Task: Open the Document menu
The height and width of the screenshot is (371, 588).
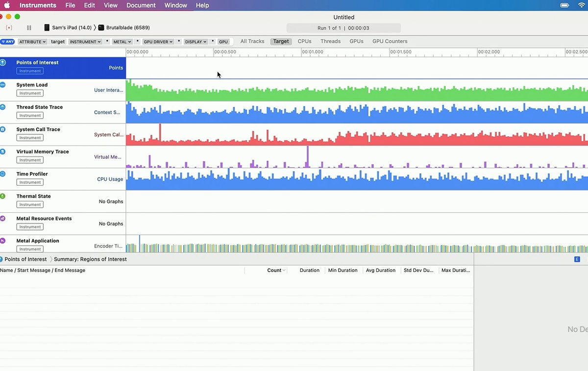Action: [141, 5]
